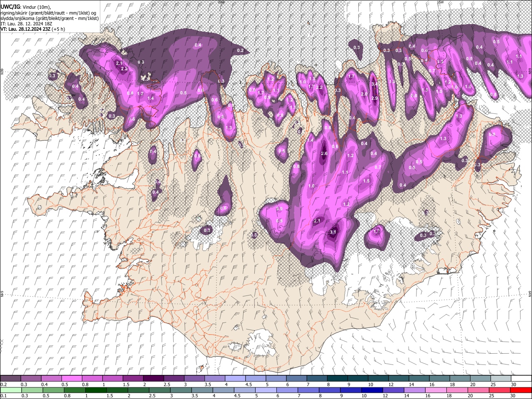Pick the snow-scale swatch between 10 and 12
Screen dimensions: 532x399
[378, 379]
